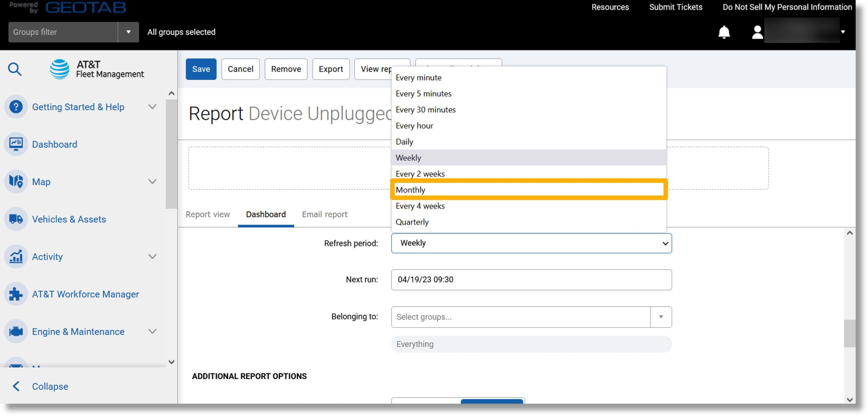Click the Activity chart icon

pyautogui.click(x=16, y=257)
